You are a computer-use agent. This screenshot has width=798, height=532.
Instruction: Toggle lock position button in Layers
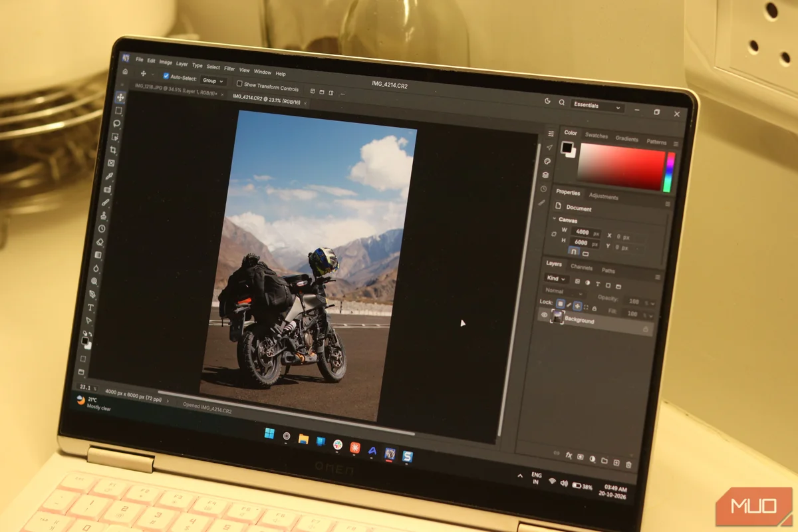[577, 306]
